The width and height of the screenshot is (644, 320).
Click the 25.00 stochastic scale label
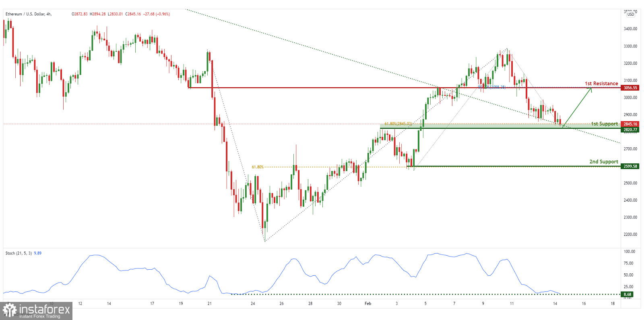[x=629, y=287]
